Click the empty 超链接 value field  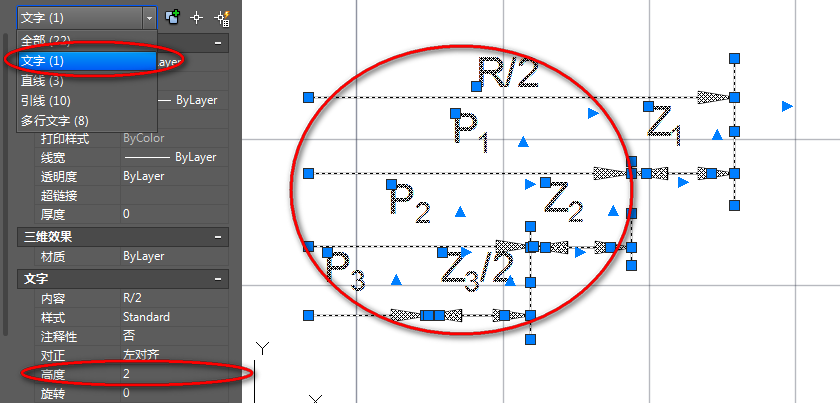[175, 196]
